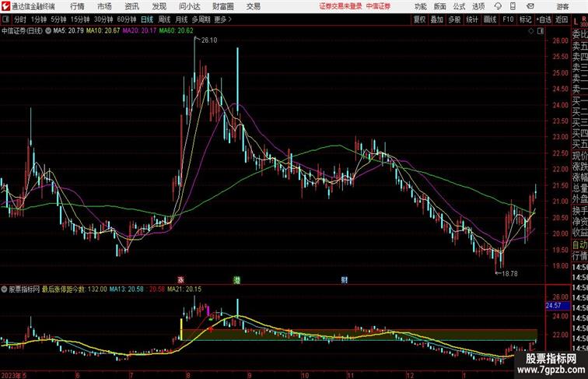Viewport: 588px width, 379px height.
Task: Click the 返回 back button
Action: pos(562,19)
